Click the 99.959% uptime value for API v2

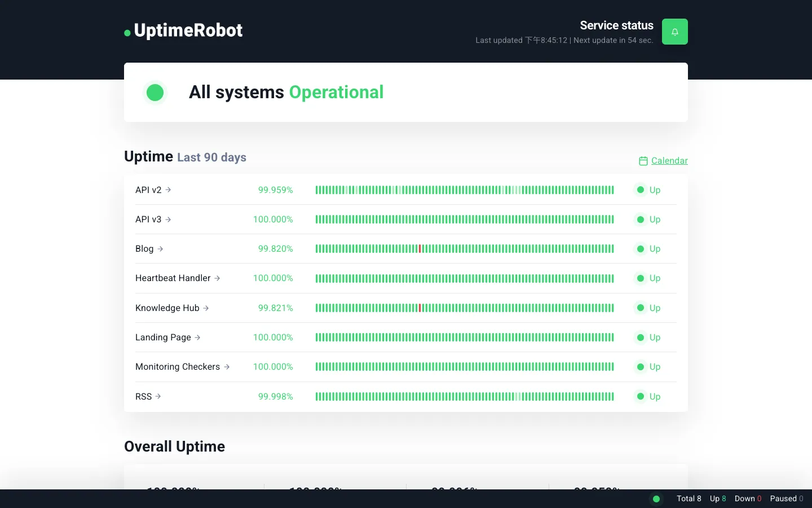click(276, 190)
